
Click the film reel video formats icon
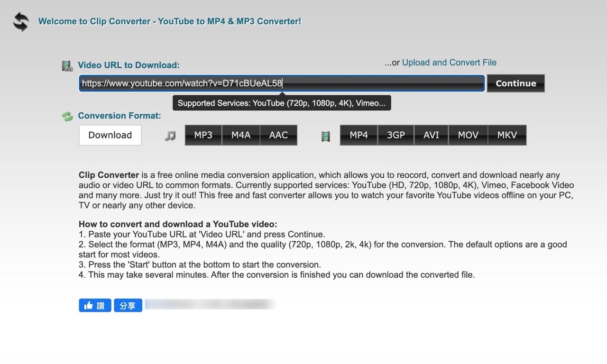point(325,136)
